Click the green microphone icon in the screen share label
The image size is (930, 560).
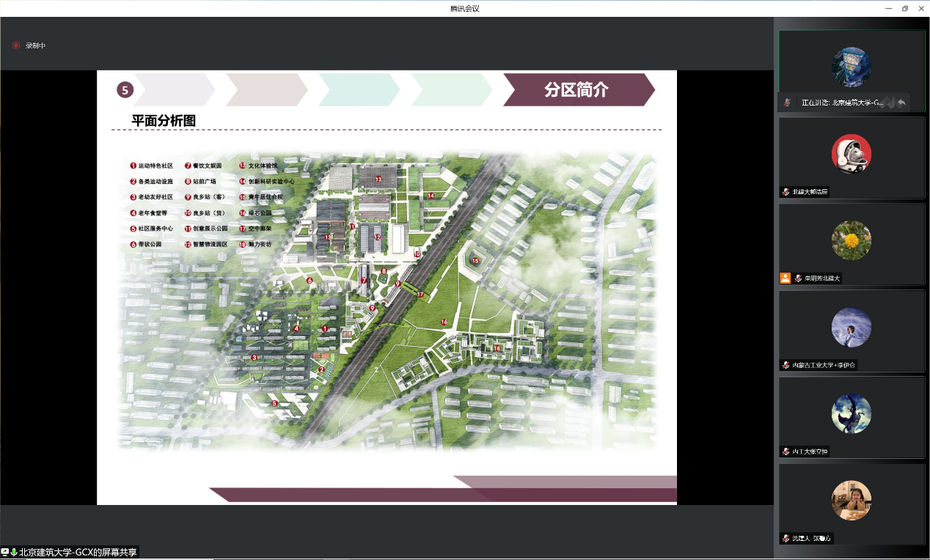[x=13, y=552]
